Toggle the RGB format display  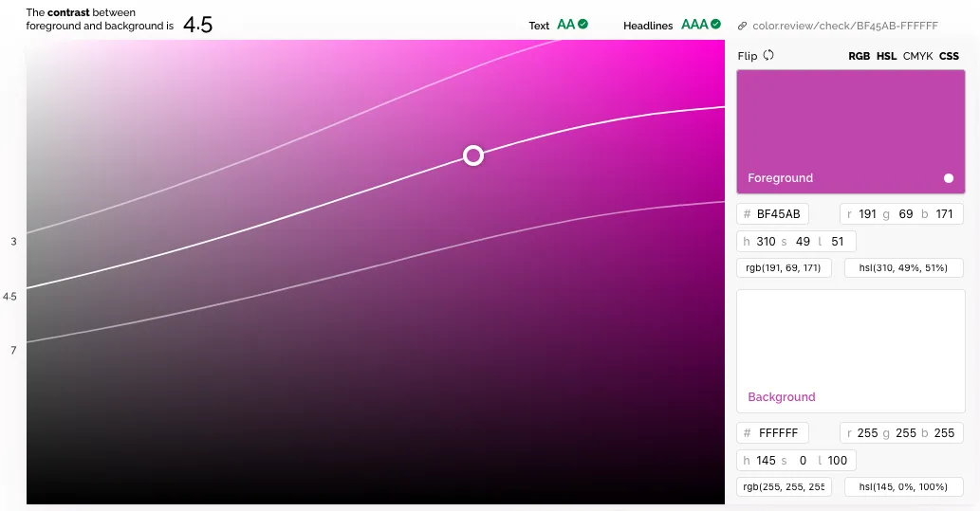coord(859,56)
